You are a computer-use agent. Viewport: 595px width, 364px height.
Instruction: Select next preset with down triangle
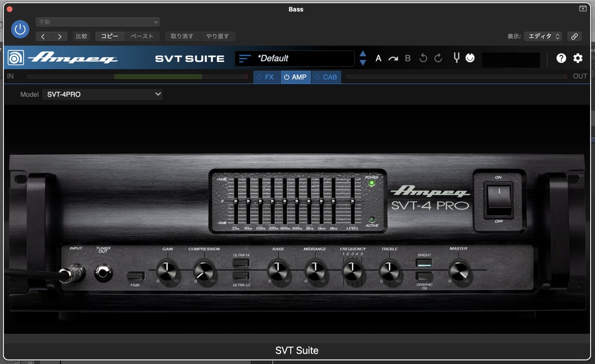[363, 62]
